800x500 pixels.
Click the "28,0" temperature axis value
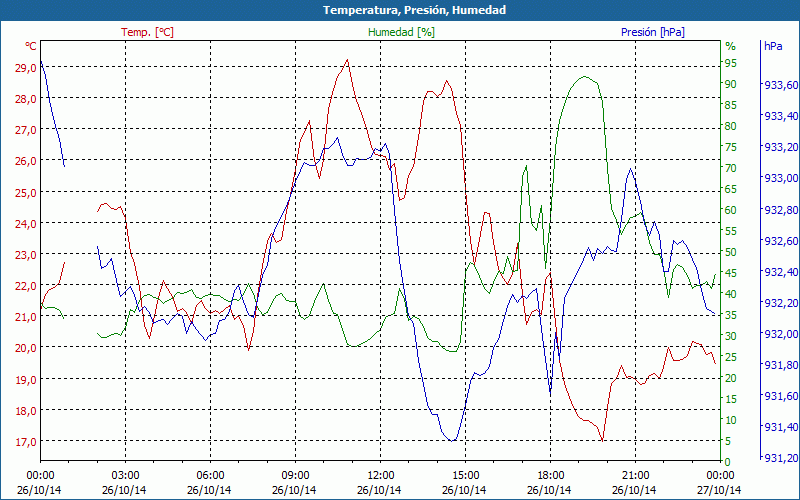point(27,98)
